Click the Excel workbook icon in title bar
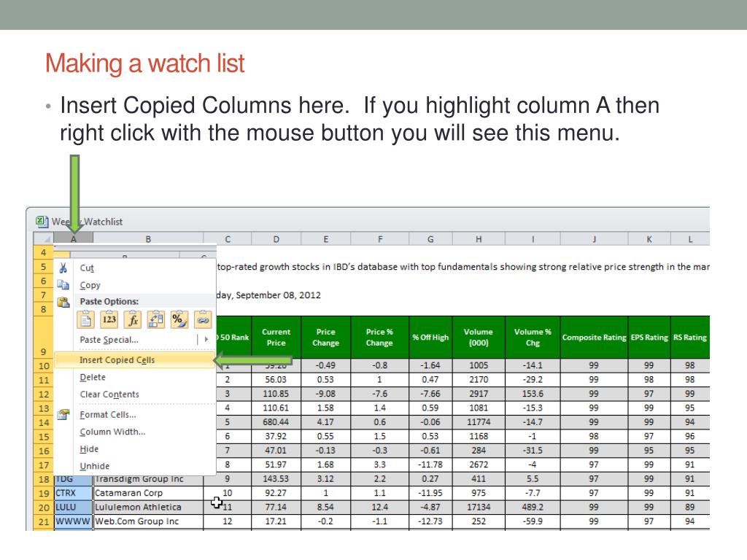Screen dimensions: 747x560 coord(42,222)
